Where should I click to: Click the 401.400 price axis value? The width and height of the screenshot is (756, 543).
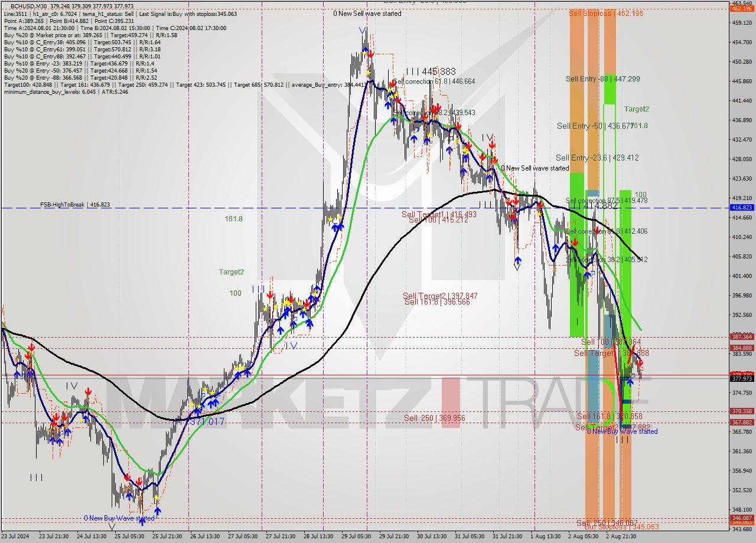742,276
